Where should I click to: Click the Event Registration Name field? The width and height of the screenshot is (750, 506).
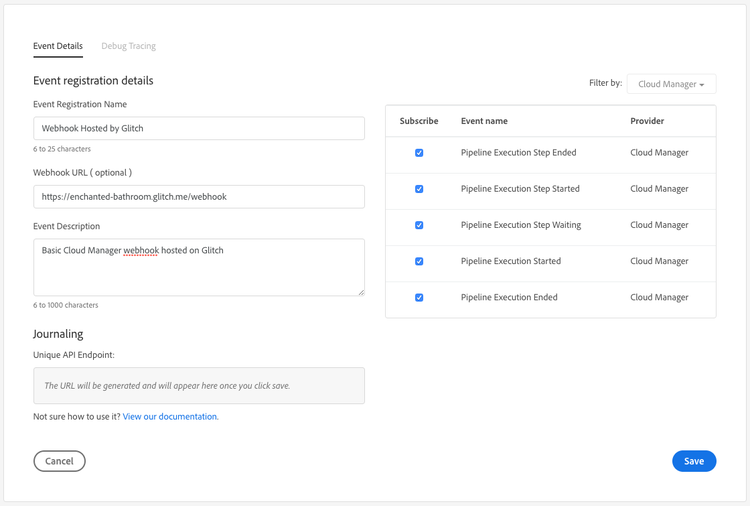click(x=198, y=128)
